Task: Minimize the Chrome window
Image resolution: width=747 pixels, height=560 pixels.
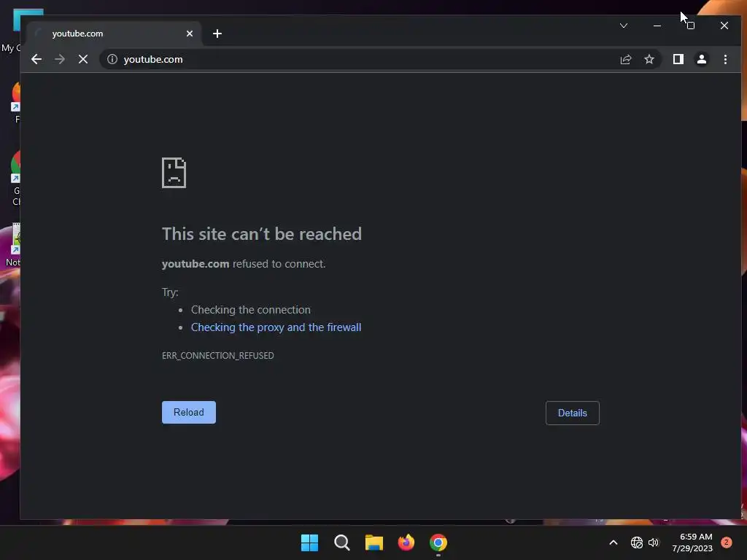Action: pos(657,26)
